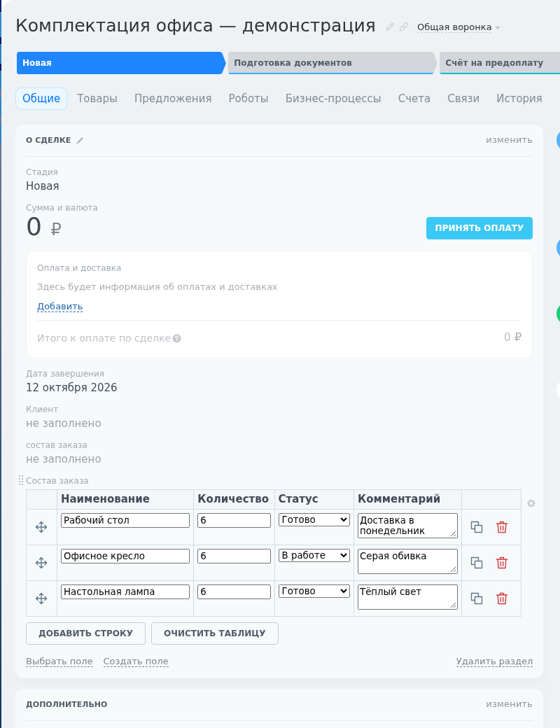Delete the Настольная лампа row
The image size is (560, 728).
click(x=502, y=598)
